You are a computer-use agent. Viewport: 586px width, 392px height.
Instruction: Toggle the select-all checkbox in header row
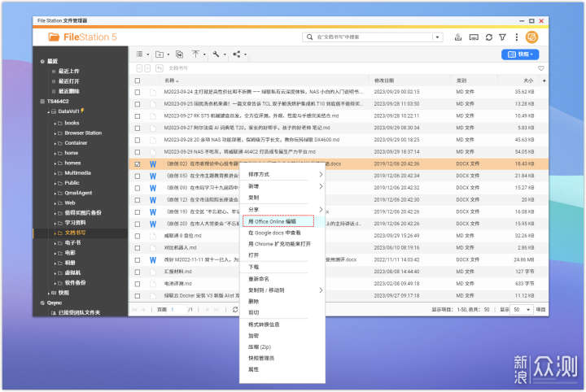click(138, 81)
